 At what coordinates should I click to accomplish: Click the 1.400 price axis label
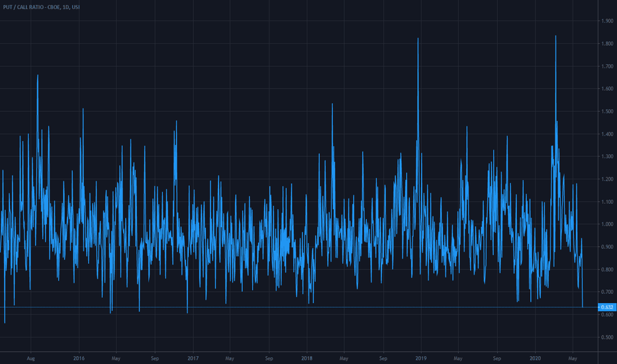(607, 134)
